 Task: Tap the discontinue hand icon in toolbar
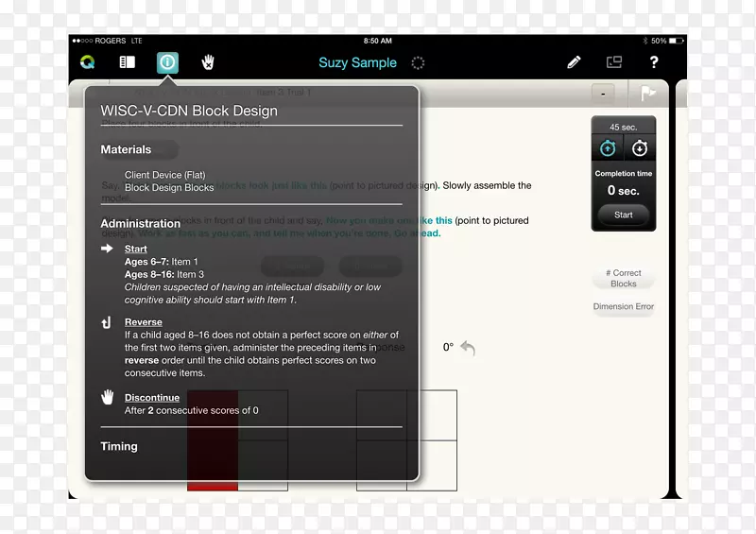208,62
